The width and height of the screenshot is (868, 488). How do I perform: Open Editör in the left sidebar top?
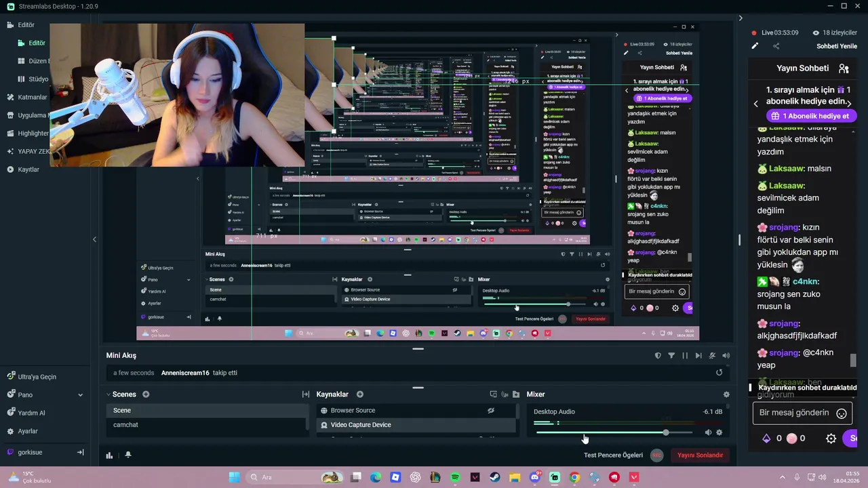[20, 24]
